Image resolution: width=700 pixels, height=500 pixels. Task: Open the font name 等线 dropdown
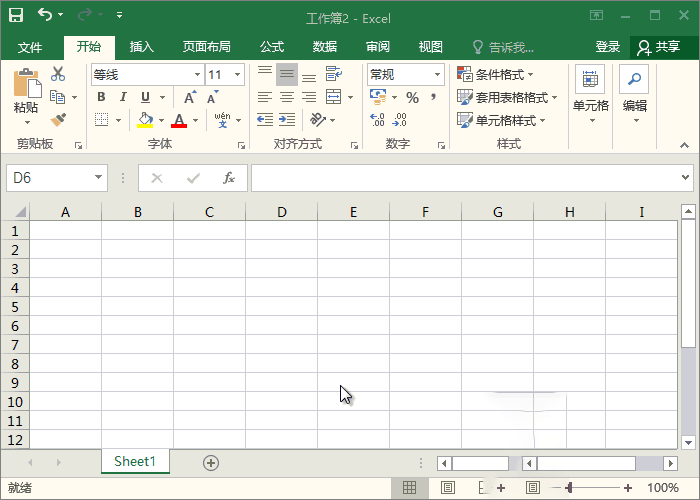197,75
